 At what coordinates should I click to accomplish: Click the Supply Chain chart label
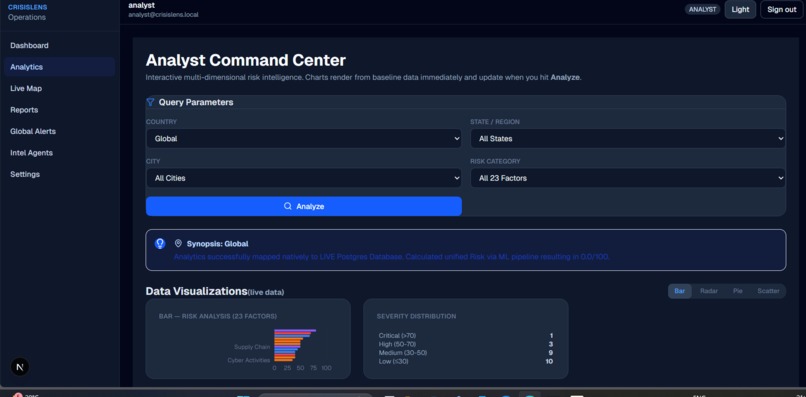(x=252, y=347)
